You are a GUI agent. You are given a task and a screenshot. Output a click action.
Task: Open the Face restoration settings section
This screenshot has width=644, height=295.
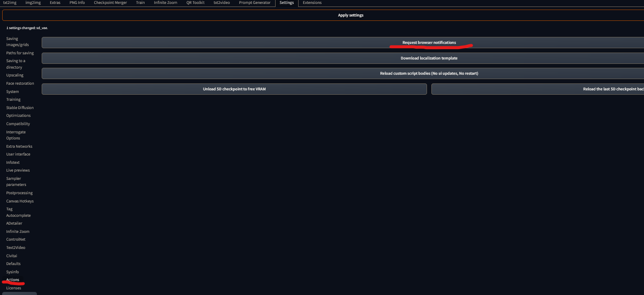click(20, 83)
